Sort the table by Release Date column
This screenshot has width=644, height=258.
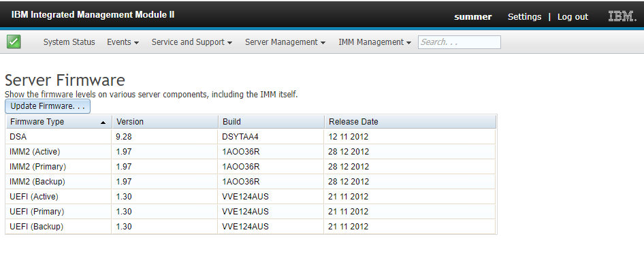click(410, 122)
